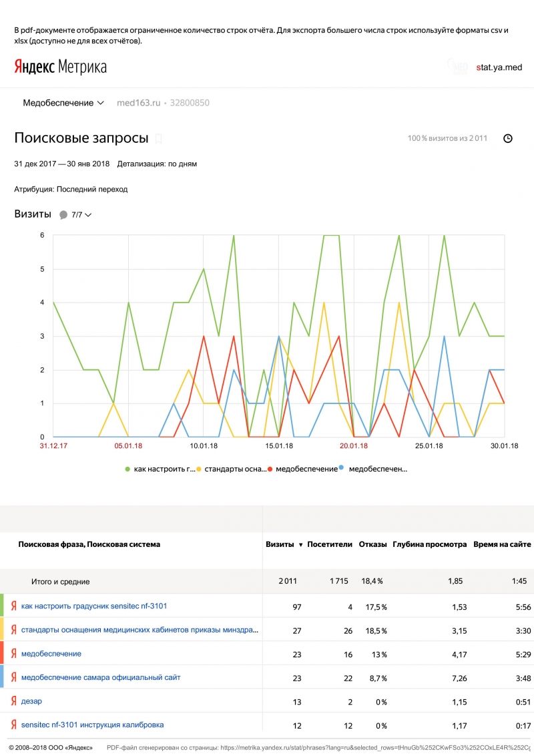
Task: Click total visits value 2 011 in table
Action: 288,581
